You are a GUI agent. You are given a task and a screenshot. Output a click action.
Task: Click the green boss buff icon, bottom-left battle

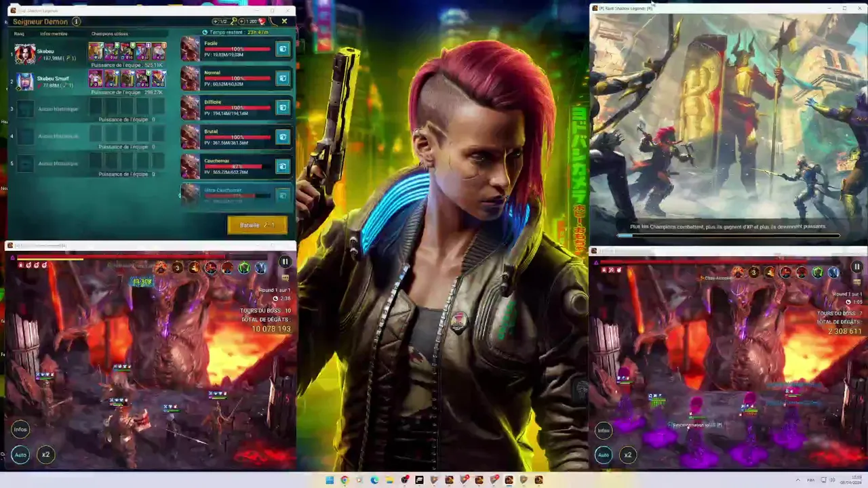coord(244,268)
